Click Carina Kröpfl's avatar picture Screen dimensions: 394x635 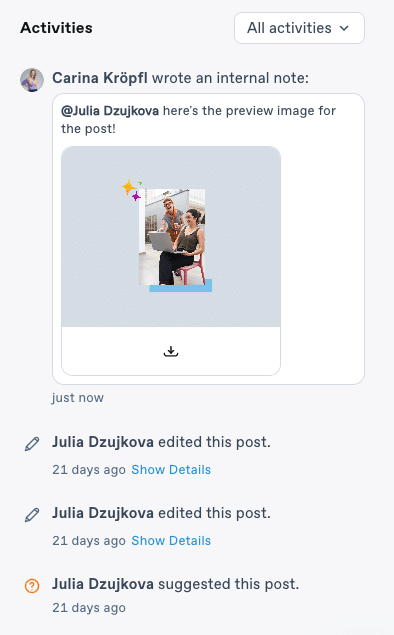32,80
